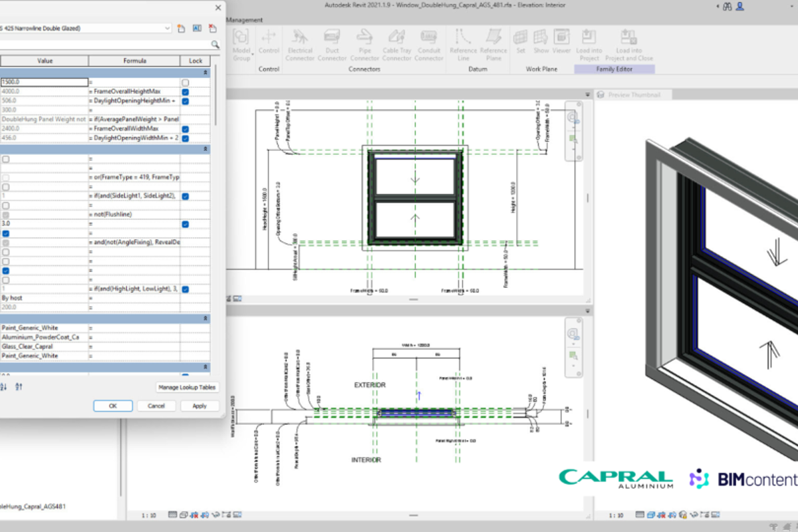Open Manage Lookup Tables

(x=188, y=387)
